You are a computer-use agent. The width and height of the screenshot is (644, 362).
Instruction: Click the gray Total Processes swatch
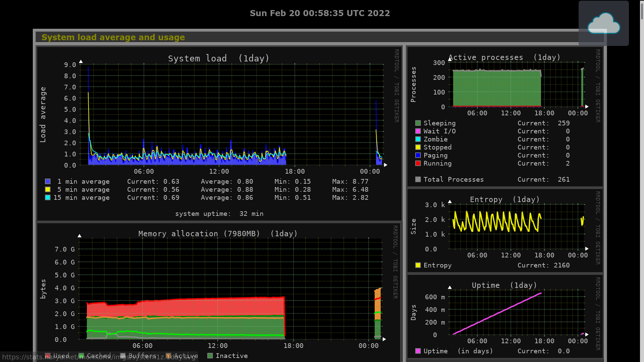click(x=418, y=179)
